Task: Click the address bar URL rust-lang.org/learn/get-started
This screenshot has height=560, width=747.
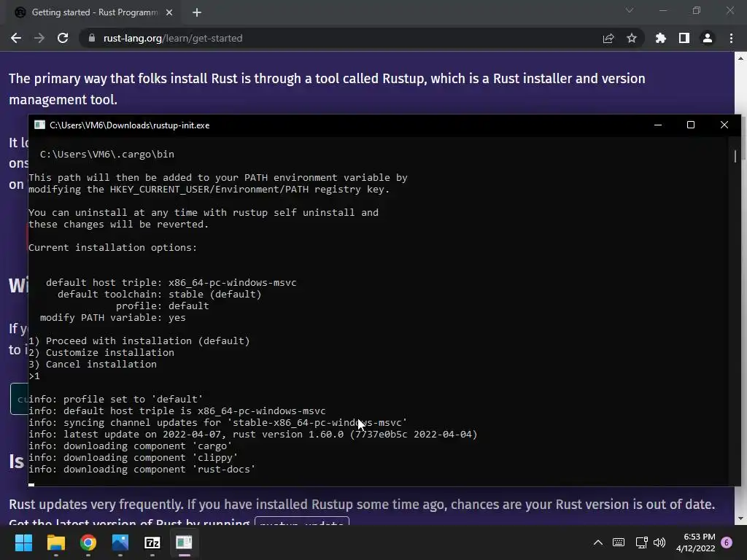Action: [173, 38]
